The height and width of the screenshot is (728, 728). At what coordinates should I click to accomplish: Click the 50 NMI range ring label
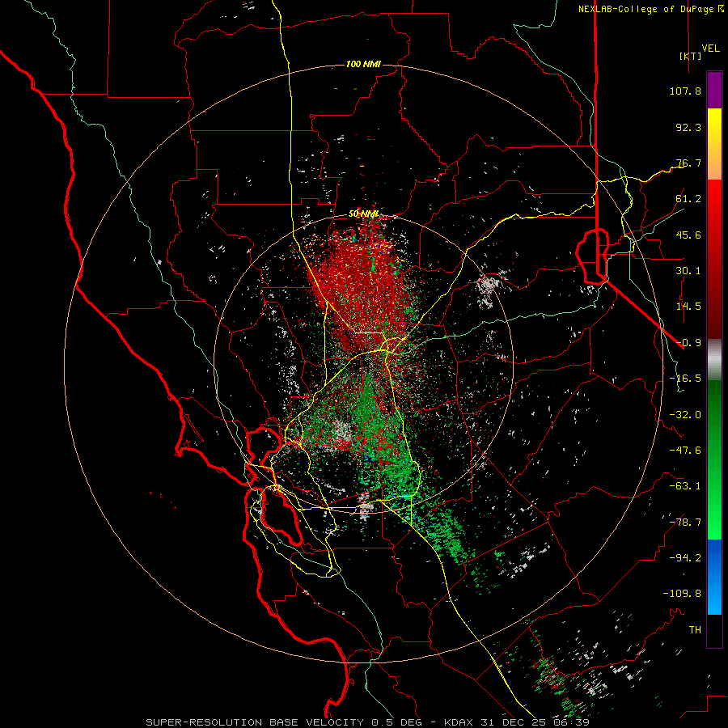(x=363, y=214)
